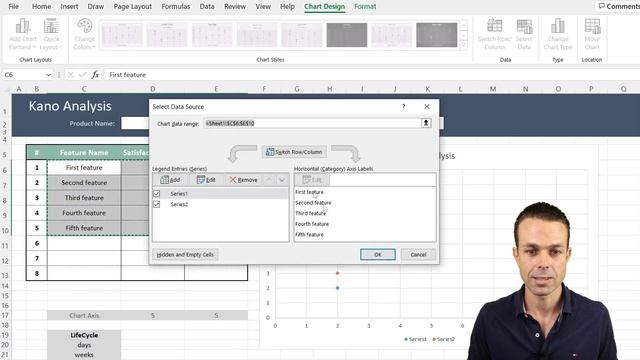Click the formula bar enter checkmark
This screenshot has width=640, height=360.
coord(83,75)
